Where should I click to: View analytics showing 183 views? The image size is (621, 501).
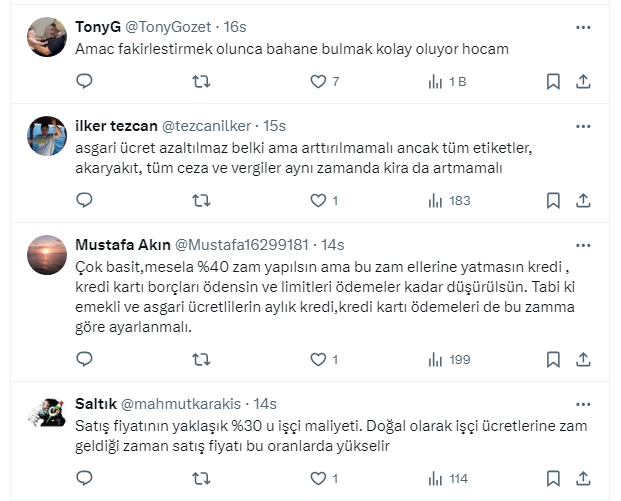(448, 201)
